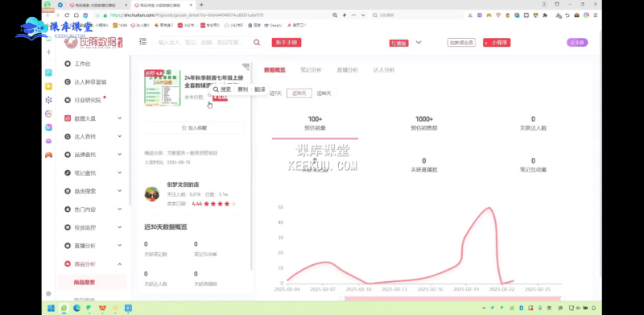Viewport: 644px width, 315px height.
Task: Click the red gamepad icon in browser side panel
Action: pyautogui.click(x=48, y=155)
